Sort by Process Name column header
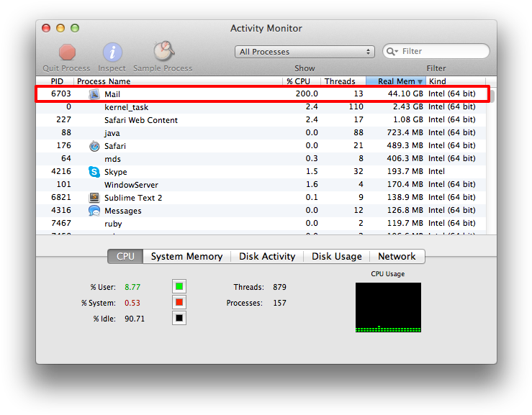The height and width of the screenshot is (415, 532). tap(178, 81)
